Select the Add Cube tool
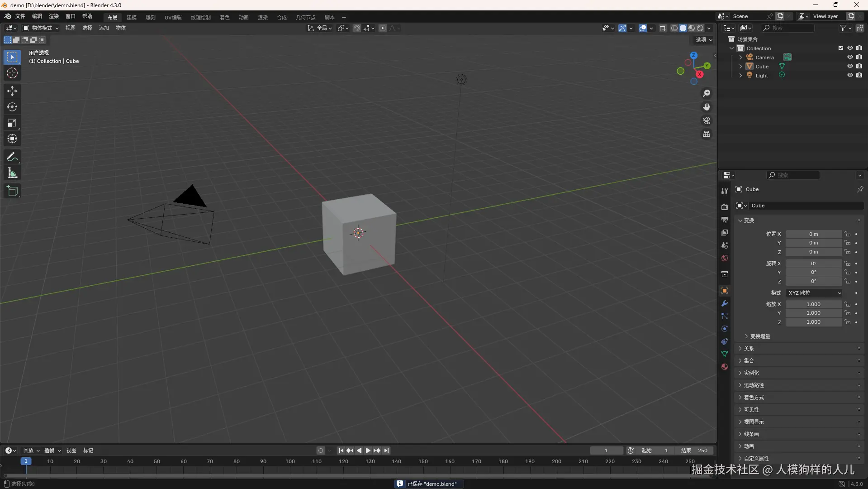Screen dimensions: 868x489 pyautogui.click(x=12, y=191)
